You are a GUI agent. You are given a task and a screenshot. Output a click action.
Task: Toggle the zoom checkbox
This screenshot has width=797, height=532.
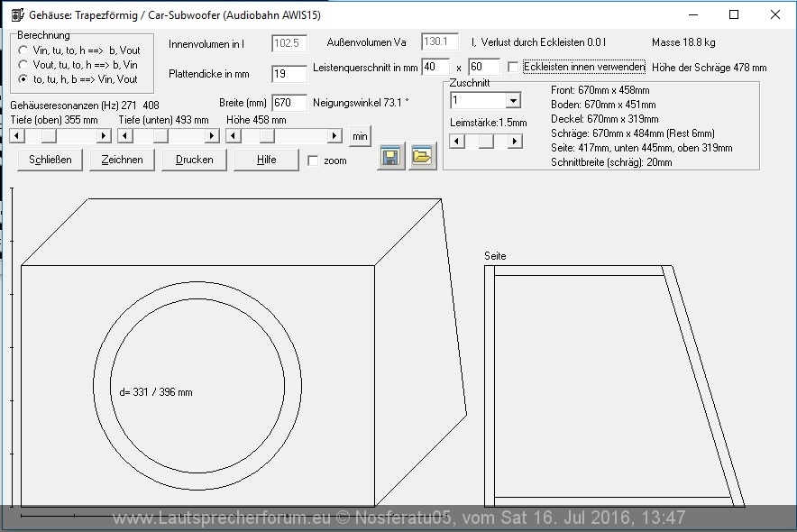pos(313,161)
